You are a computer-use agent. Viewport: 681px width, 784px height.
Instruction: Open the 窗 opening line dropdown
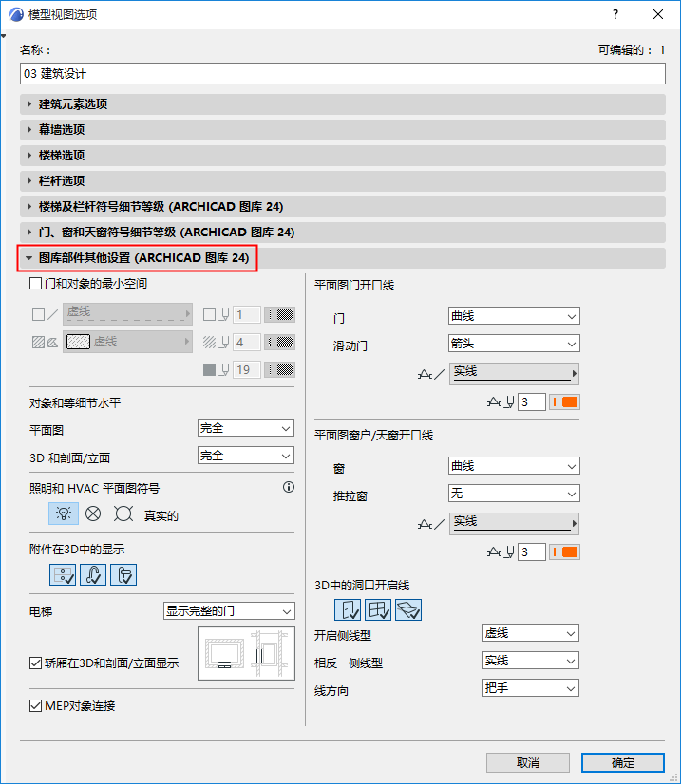point(514,466)
